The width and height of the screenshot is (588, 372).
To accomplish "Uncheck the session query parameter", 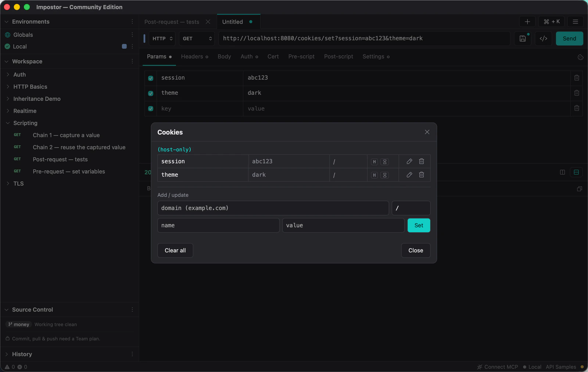I will (151, 78).
